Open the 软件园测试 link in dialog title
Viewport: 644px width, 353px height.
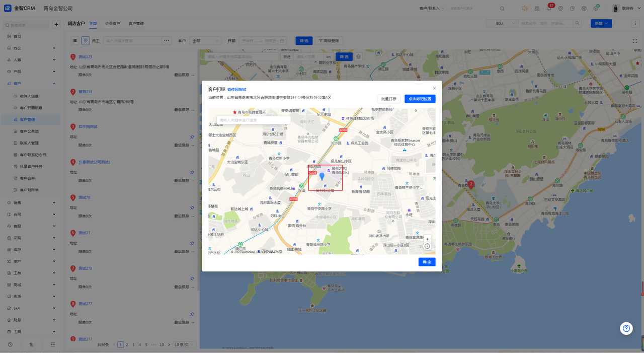236,90
